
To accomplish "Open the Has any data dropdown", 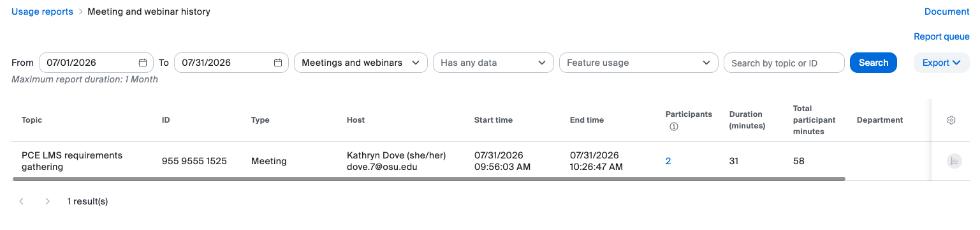I will click(x=493, y=63).
